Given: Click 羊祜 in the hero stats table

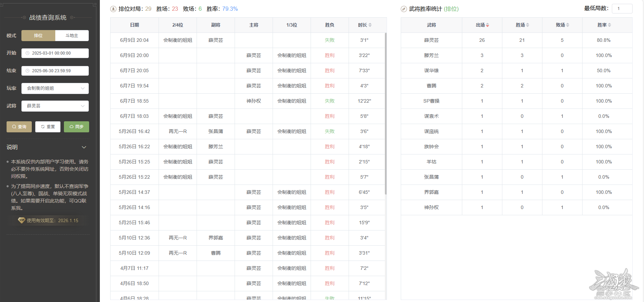Looking at the screenshot, I should 432,162.
